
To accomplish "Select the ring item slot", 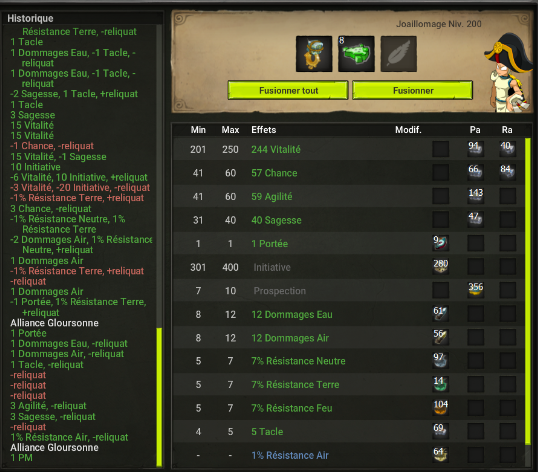I will pos(314,54).
